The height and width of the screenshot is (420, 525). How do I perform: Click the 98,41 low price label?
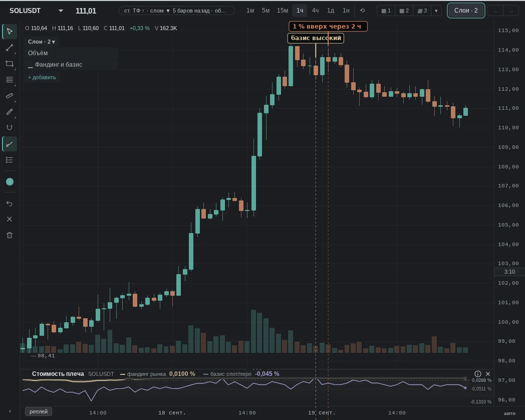[x=46, y=356]
